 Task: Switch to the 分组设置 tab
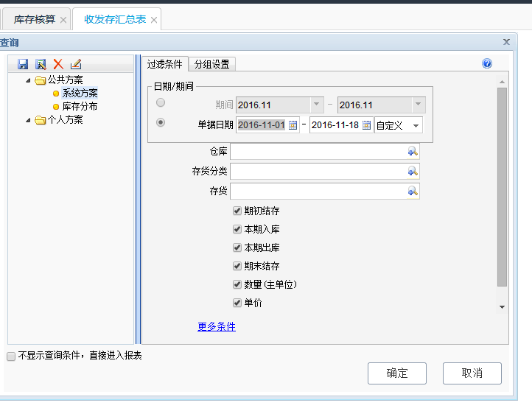pyautogui.click(x=211, y=64)
